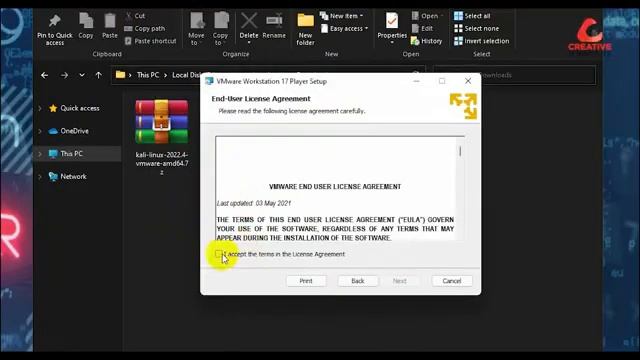
Task: Choose Cut in the Clipboard group
Action: coord(136,16)
